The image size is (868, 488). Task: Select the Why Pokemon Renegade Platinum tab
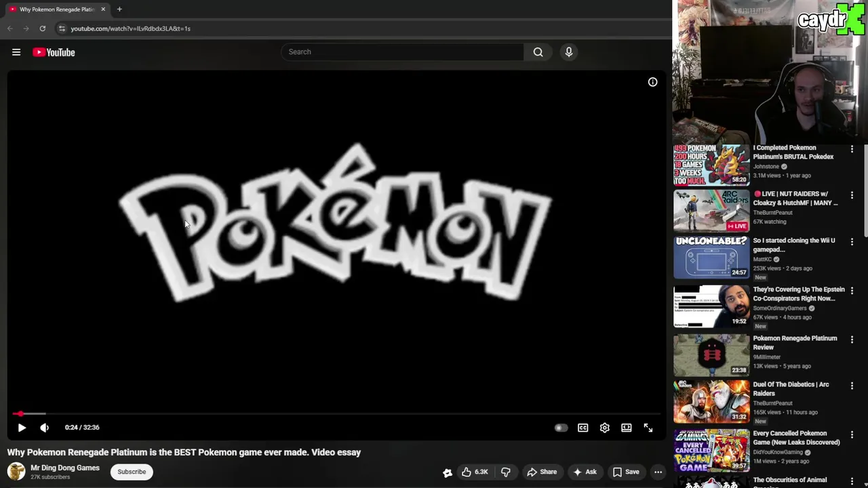[57, 9]
